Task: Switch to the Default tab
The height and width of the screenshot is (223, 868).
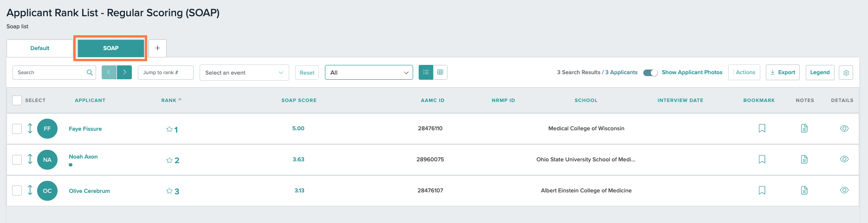Action: (40, 48)
